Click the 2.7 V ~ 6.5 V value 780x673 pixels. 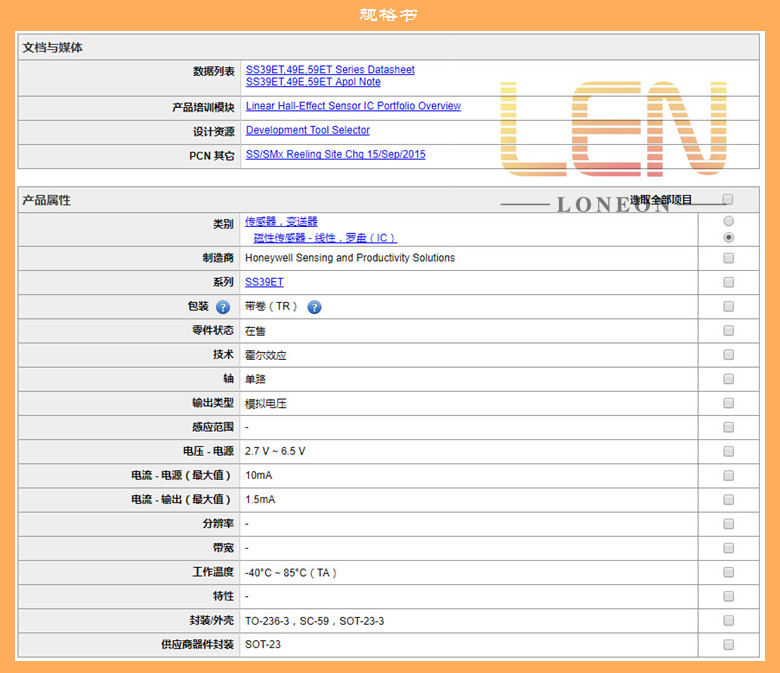[x=275, y=451]
